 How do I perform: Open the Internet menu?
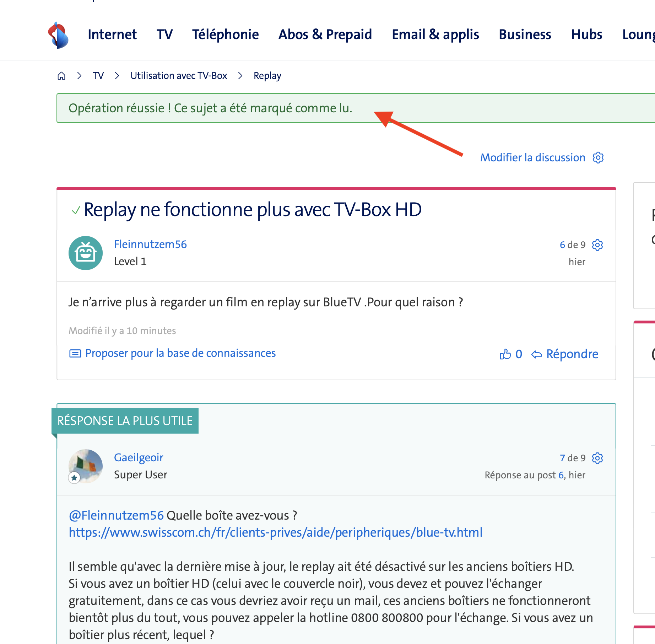112,34
